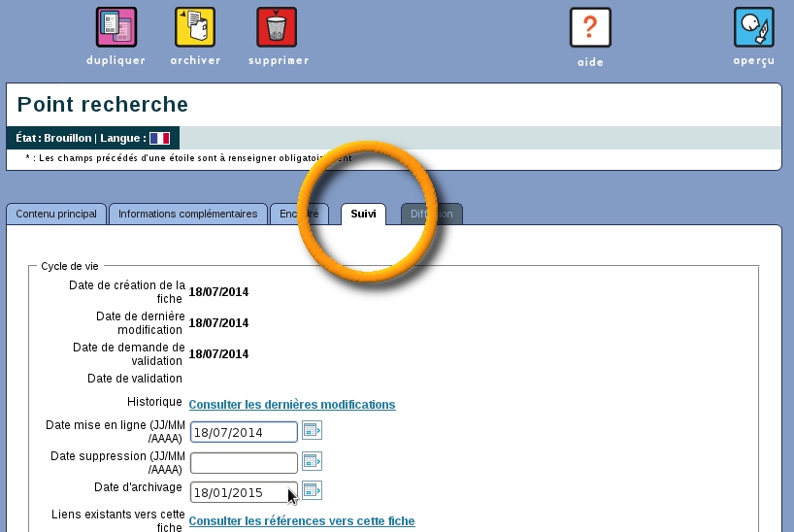Select the Suivi tab

point(363,215)
